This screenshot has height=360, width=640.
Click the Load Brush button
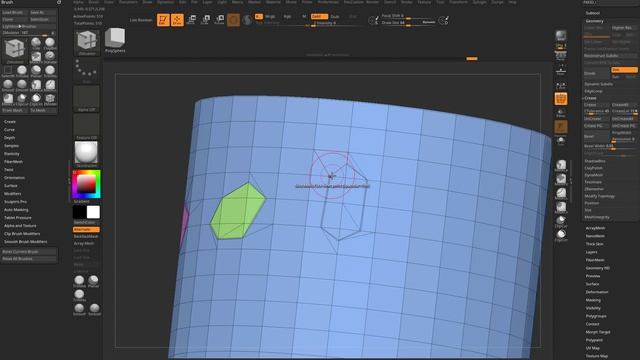tap(15, 13)
